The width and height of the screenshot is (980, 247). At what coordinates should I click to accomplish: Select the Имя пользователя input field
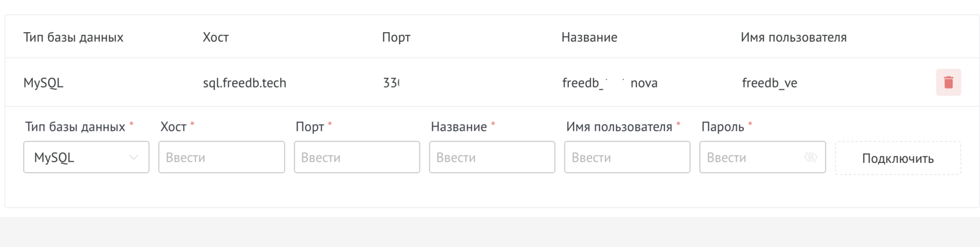coord(627,157)
